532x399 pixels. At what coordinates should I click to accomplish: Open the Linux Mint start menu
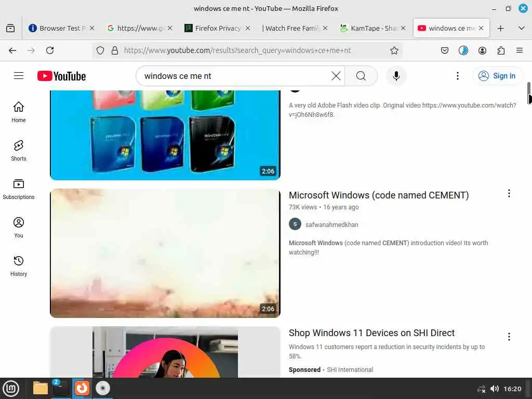[x=10, y=388]
